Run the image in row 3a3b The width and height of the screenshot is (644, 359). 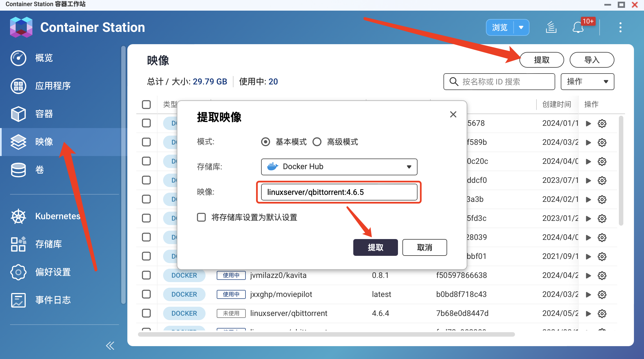[x=588, y=199]
